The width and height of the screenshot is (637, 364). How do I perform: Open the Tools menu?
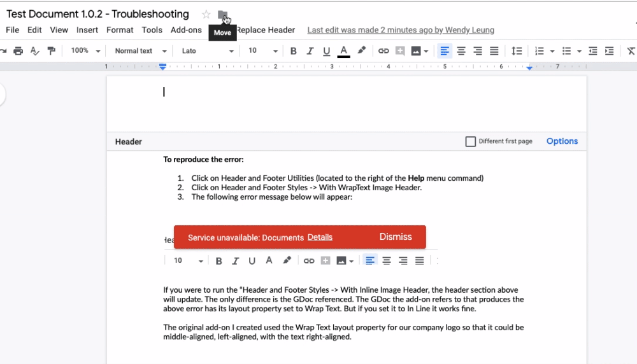pos(152,30)
